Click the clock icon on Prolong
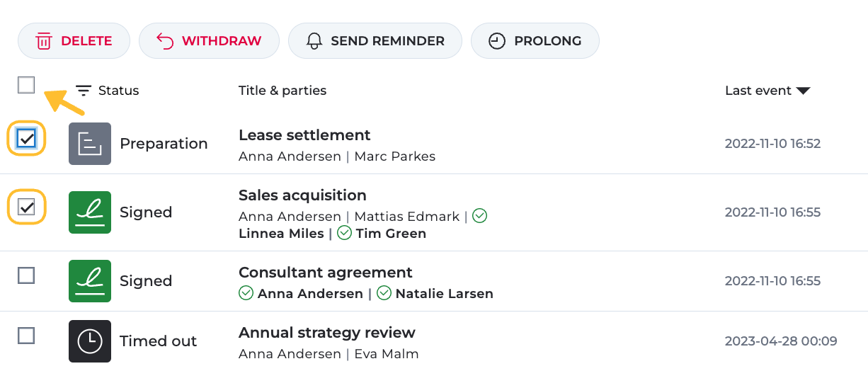 pos(497,41)
